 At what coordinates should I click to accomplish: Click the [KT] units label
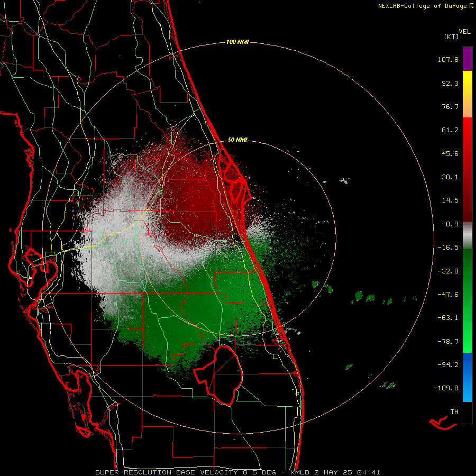tap(452, 36)
